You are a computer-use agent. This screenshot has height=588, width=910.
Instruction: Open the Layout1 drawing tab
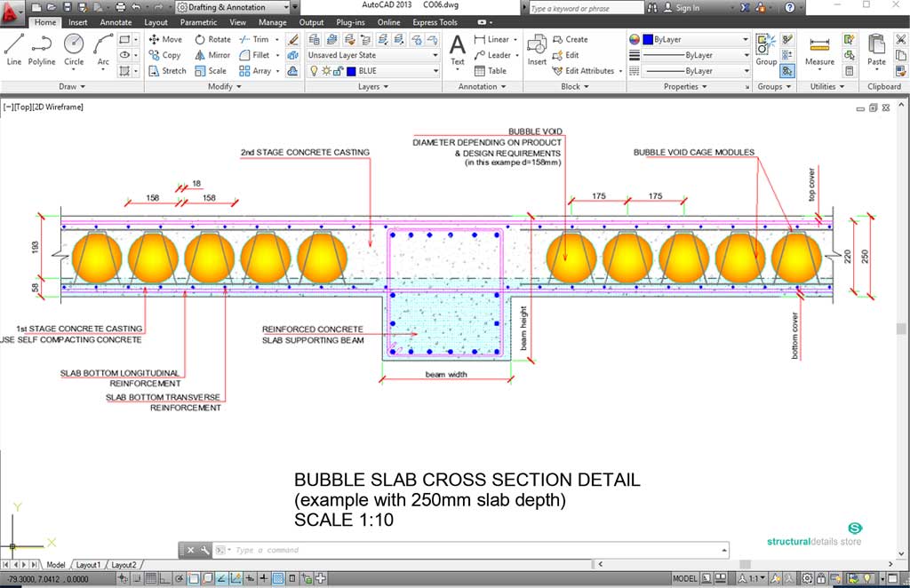[88, 565]
